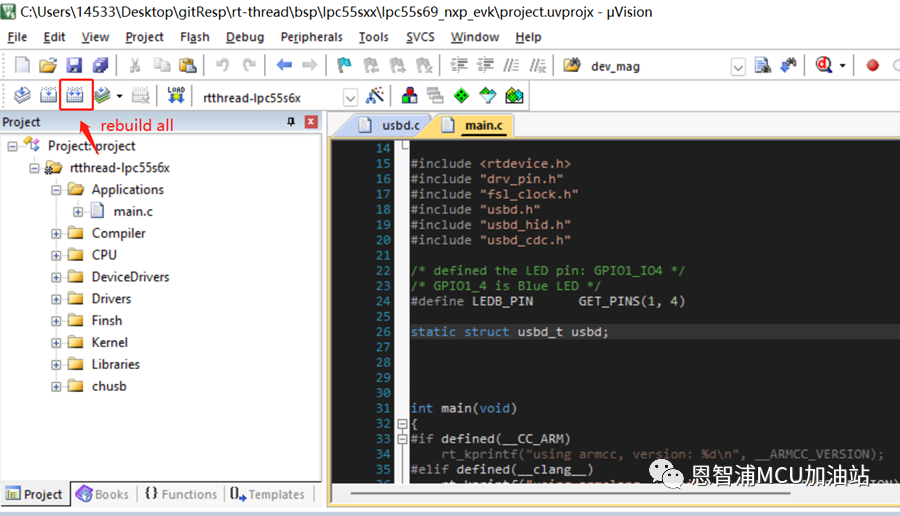
Task: Open the Peripherals menu
Action: (311, 37)
